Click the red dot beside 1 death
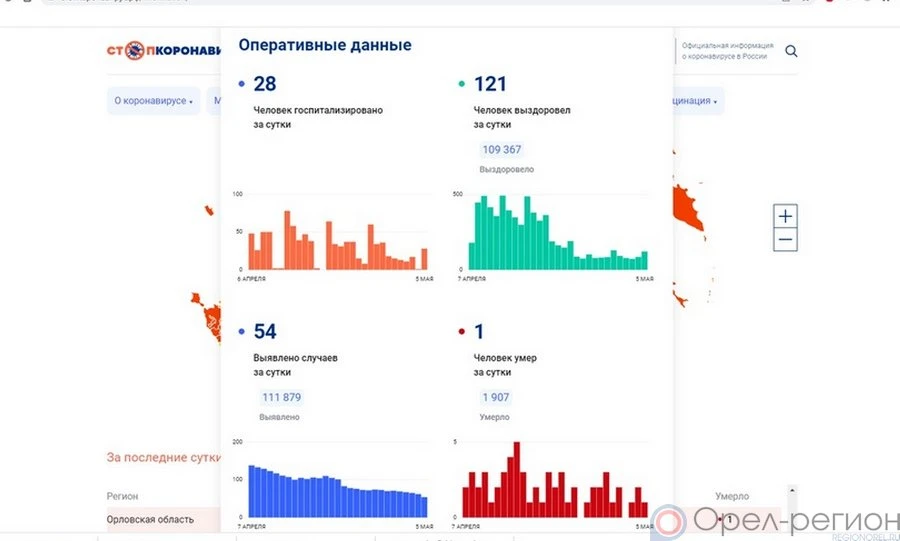The width and height of the screenshot is (900, 541). tap(461, 332)
